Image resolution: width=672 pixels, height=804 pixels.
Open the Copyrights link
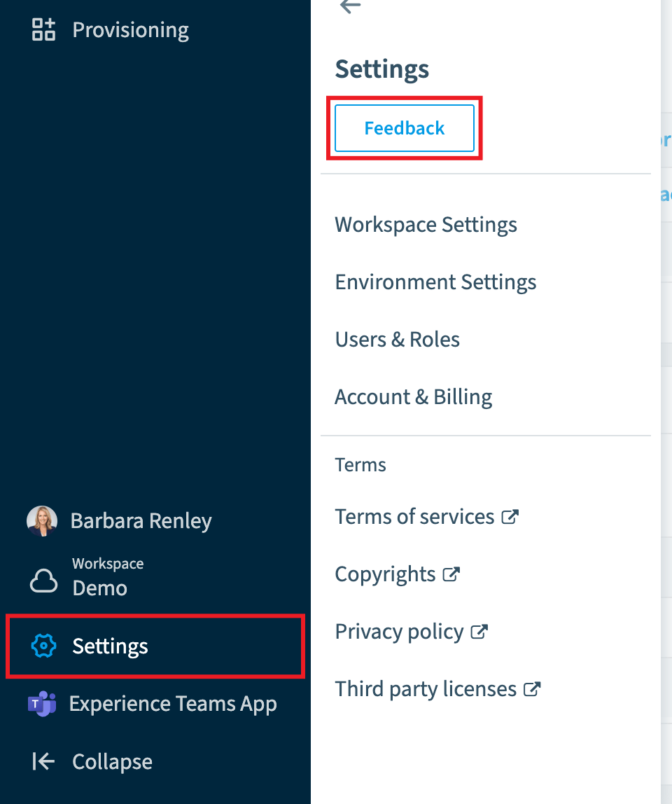tap(385, 574)
